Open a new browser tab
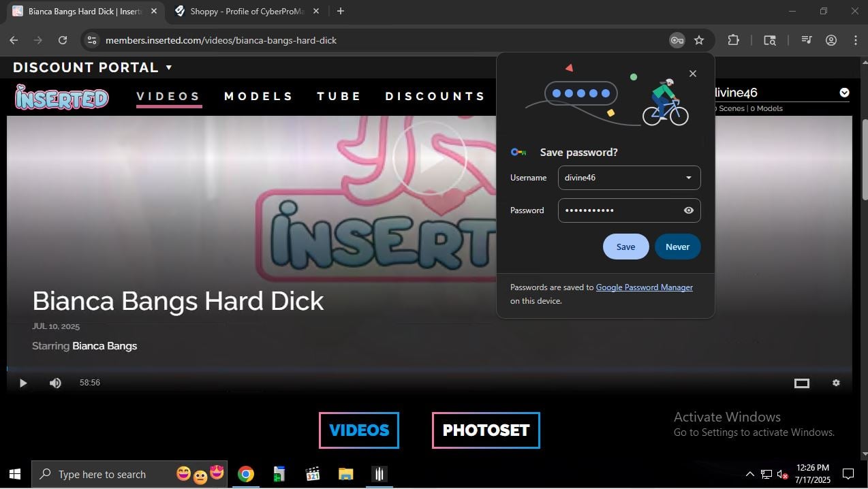Screen dimensions: 868x489 click(x=341, y=11)
